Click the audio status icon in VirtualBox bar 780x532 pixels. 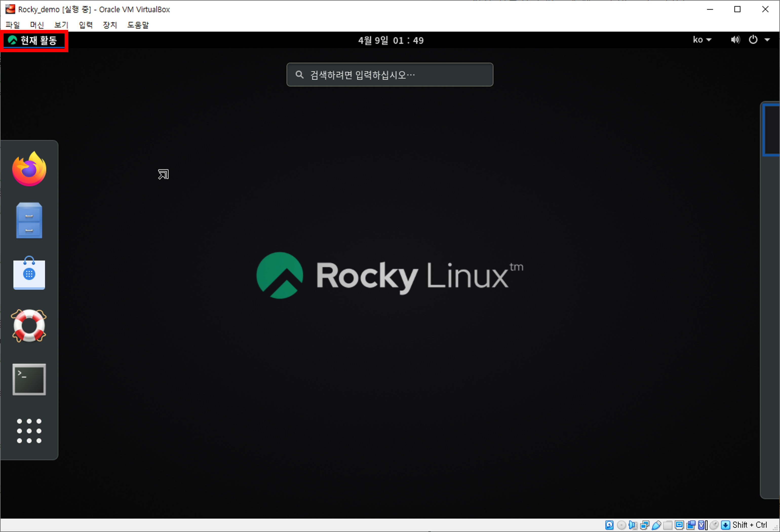(x=633, y=525)
